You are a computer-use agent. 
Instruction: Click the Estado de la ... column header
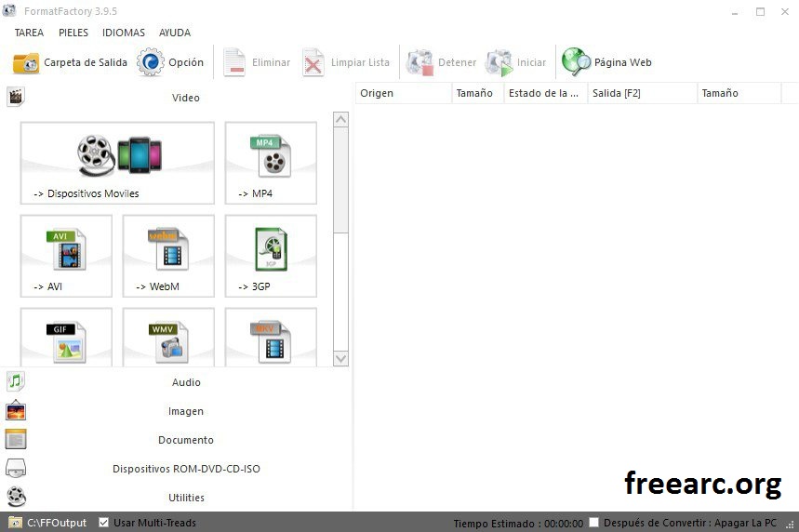[x=546, y=93]
